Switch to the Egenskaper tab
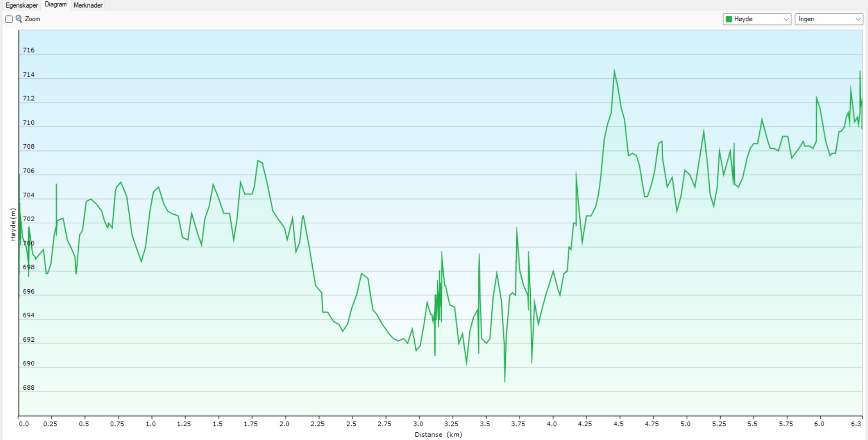Image resolution: width=868 pixels, height=440 pixels. coord(22,5)
